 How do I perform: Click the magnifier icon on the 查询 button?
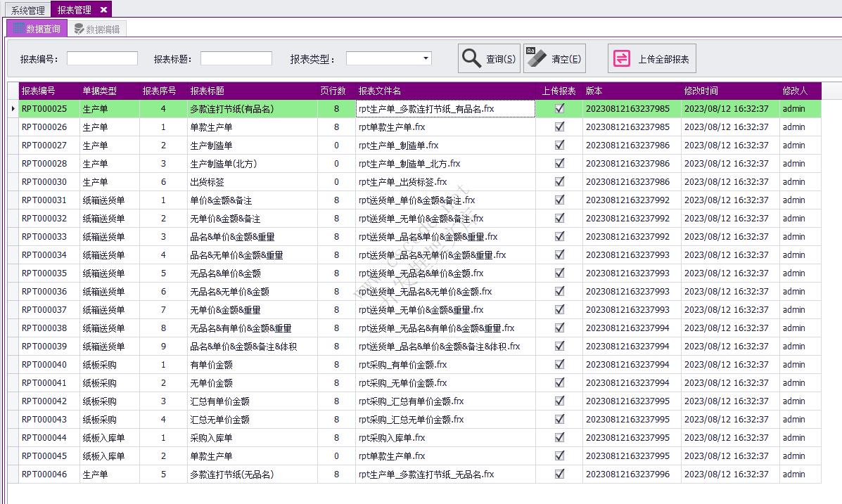pos(472,58)
